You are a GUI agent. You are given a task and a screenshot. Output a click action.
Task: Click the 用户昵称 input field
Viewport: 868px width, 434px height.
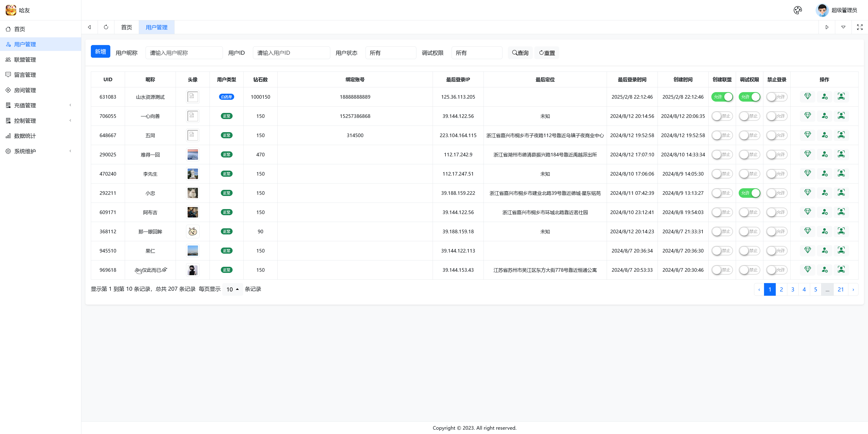click(x=184, y=53)
